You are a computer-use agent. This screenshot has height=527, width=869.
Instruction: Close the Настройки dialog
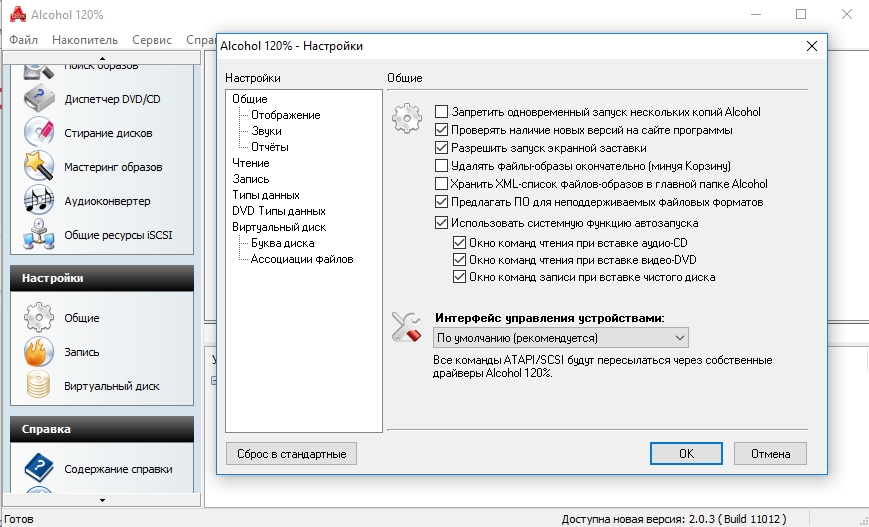tap(812, 46)
